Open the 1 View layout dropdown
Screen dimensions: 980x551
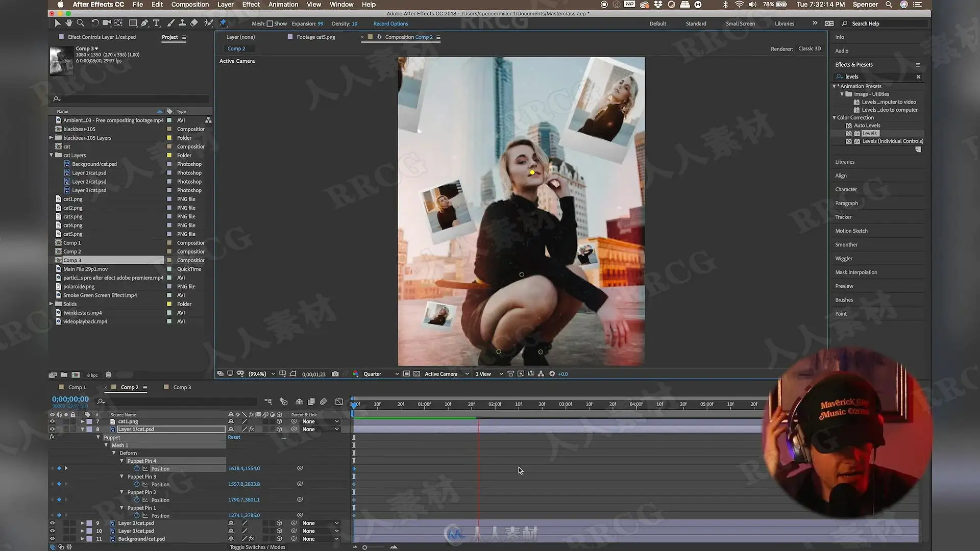coord(489,374)
